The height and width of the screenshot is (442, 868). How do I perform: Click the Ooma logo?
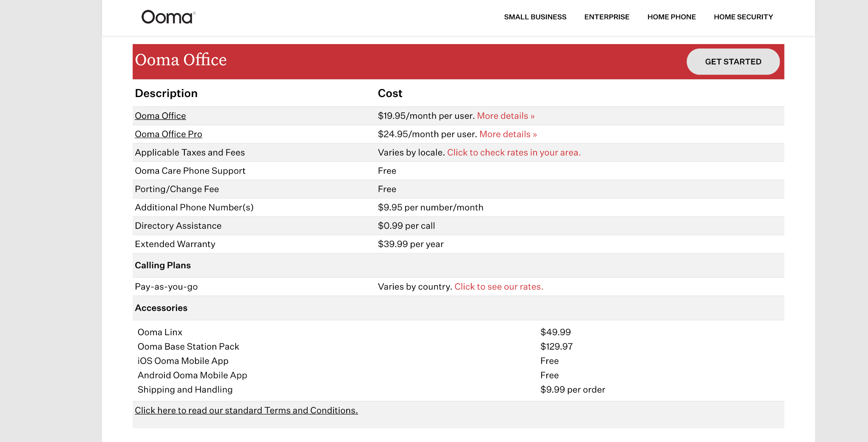pos(168,17)
